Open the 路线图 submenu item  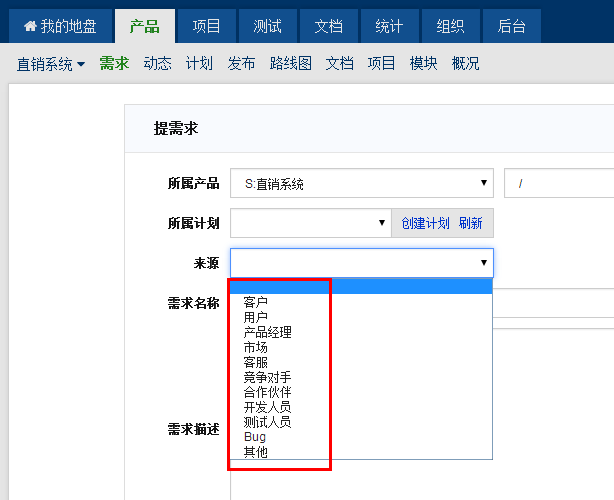pos(291,63)
